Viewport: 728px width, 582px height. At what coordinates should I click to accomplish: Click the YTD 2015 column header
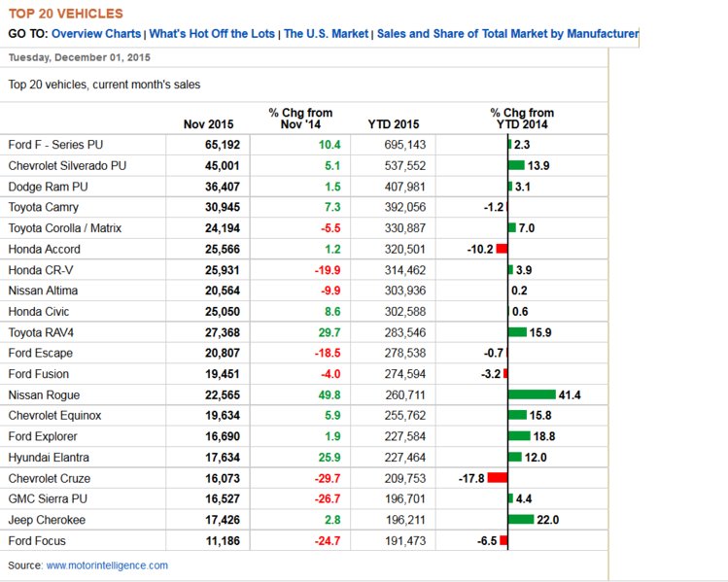pyautogui.click(x=394, y=124)
